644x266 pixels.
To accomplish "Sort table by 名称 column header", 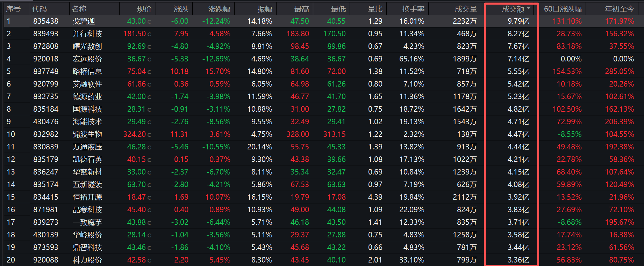I will point(79,9).
